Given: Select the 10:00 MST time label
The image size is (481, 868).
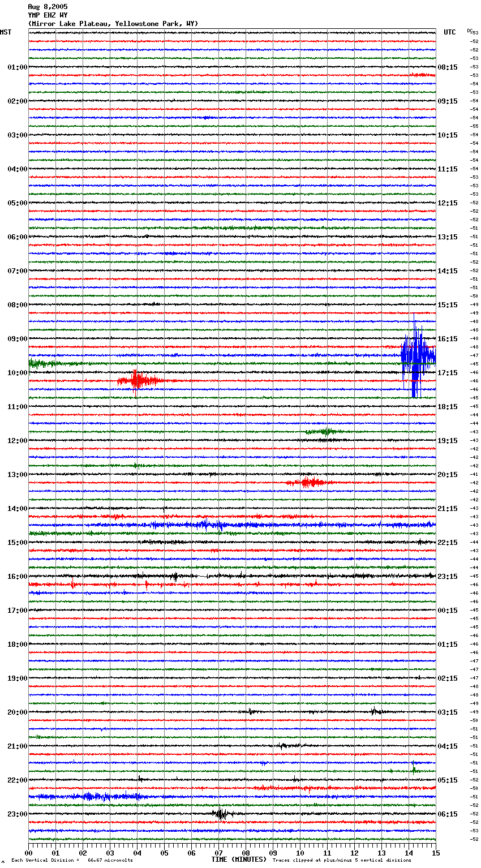Looking at the screenshot, I should (17, 373).
